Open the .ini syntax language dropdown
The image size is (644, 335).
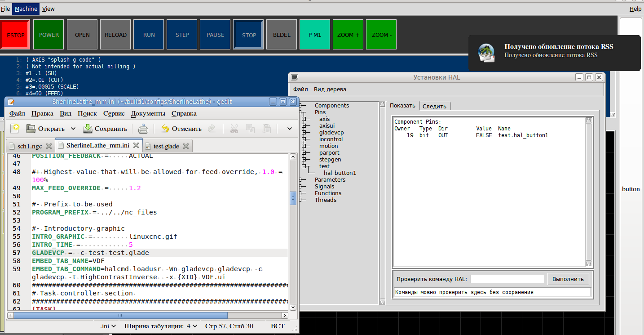108,326
